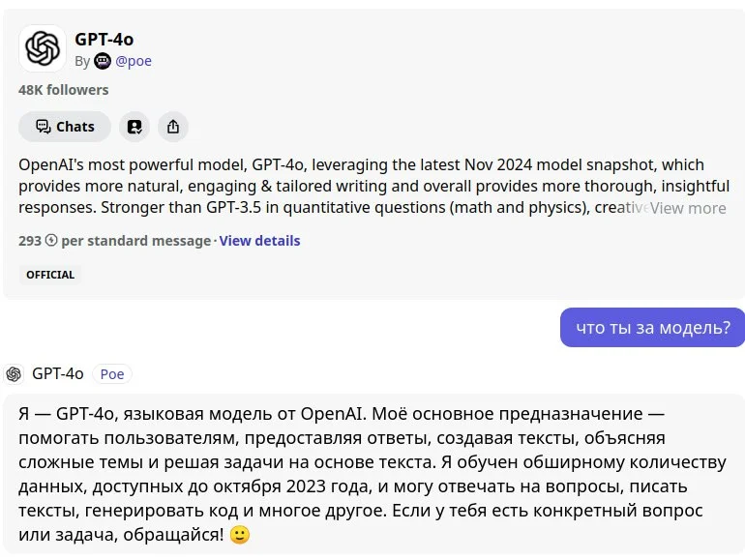Click the 48K followers count

64,90
